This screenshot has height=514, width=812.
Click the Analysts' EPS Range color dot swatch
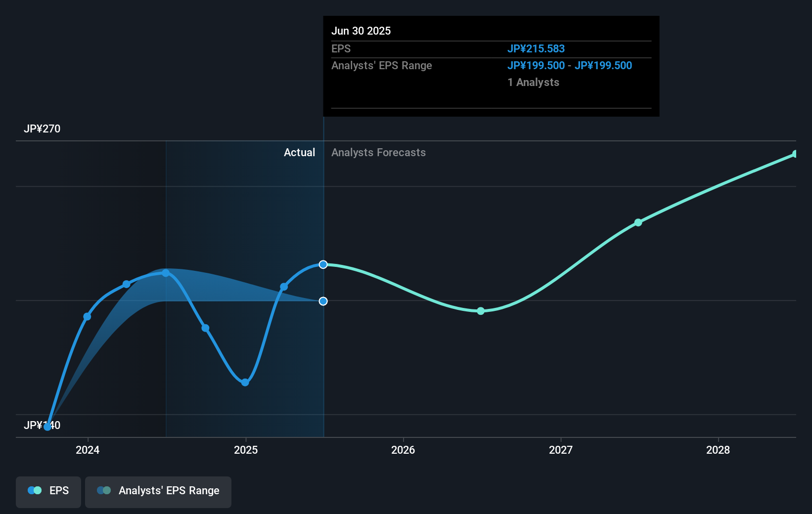click(104, 490)
